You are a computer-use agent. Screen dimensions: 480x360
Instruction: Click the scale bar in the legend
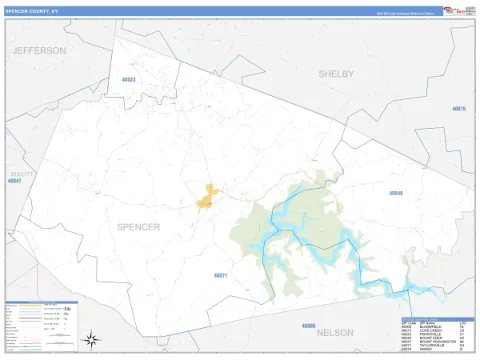tap(60, 344)
